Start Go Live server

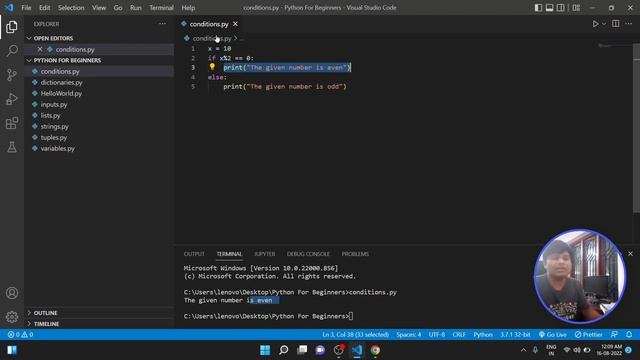[552, 334]
